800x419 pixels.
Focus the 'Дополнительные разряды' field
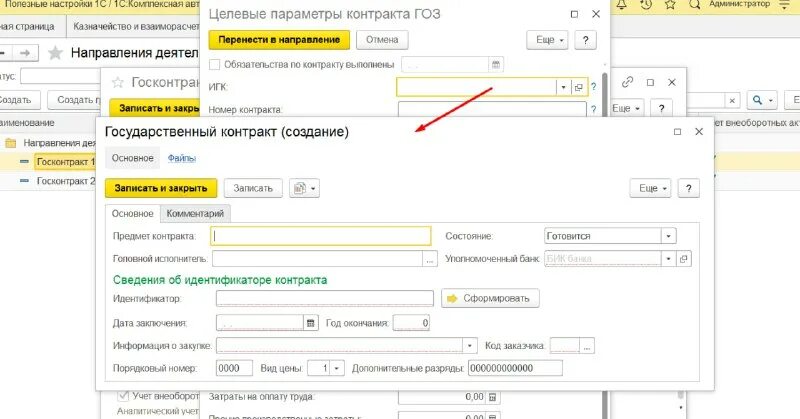(x=515, y=368)
